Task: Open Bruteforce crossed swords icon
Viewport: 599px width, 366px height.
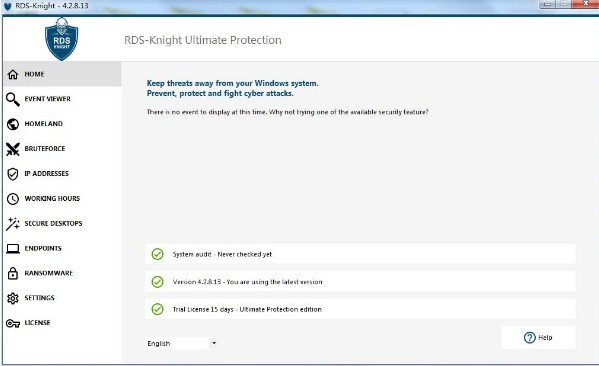Action: (x=13, y=149)
